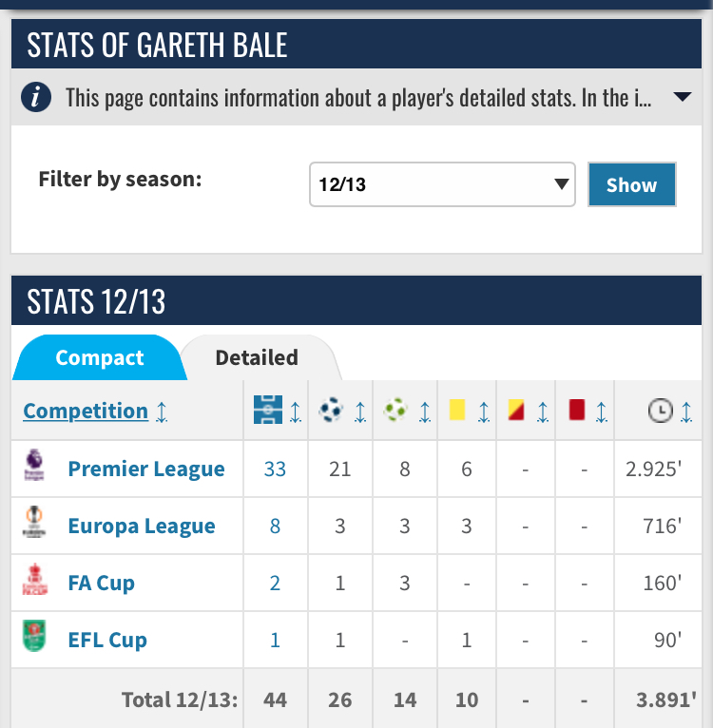
Task: Click the goals soccer ball icon
Action: 332,411
